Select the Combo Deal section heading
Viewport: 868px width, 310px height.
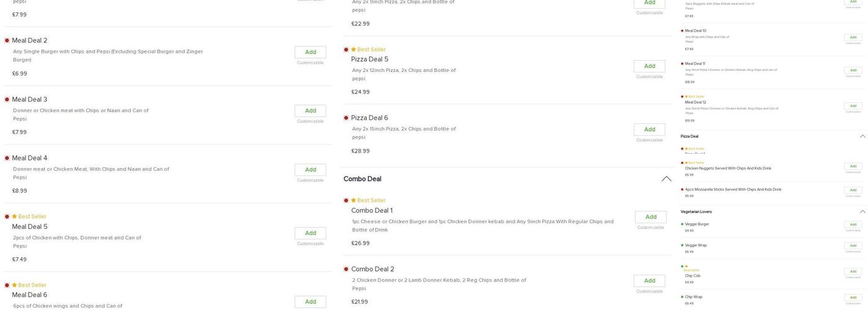pos(362,179)
